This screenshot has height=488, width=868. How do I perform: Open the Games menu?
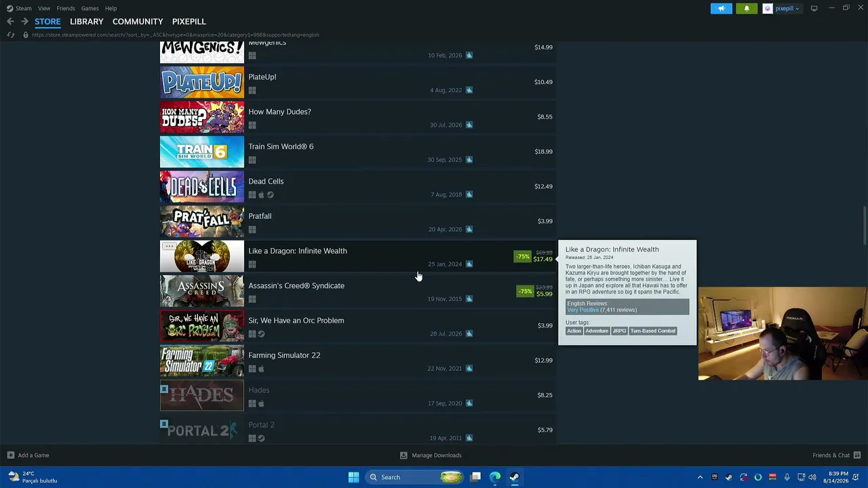[90, 8]
